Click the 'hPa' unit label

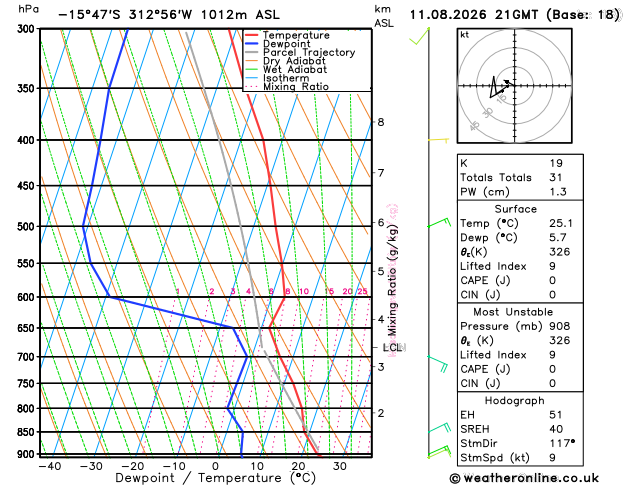(28, 9)
